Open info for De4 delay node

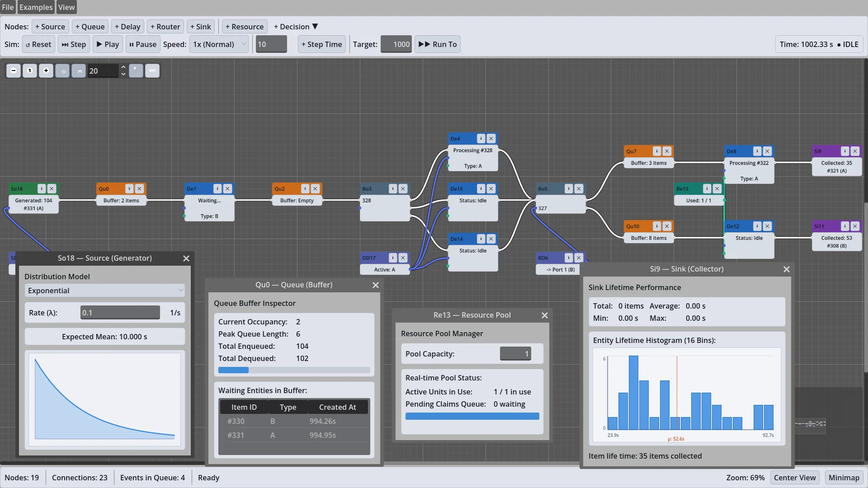pos(481,138)
